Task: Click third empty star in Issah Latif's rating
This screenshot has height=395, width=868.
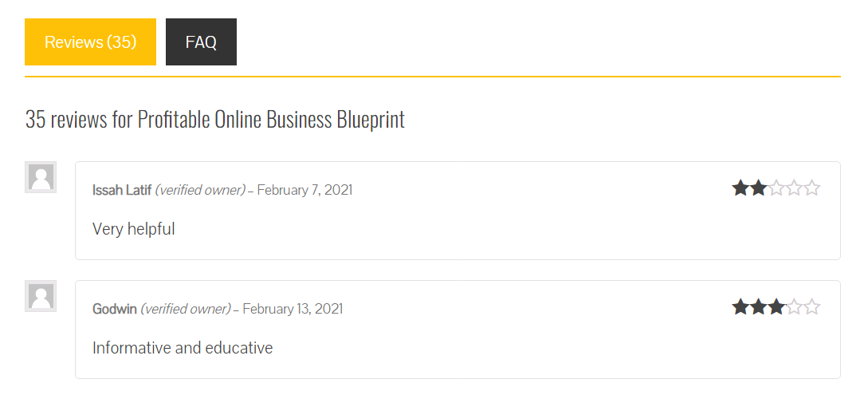Action: tap(776, 189)
